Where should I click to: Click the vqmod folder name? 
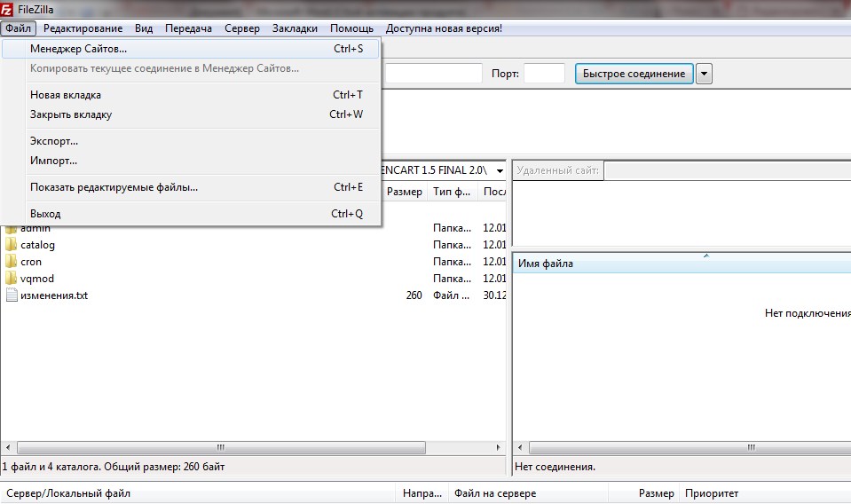tap(37, 279)
